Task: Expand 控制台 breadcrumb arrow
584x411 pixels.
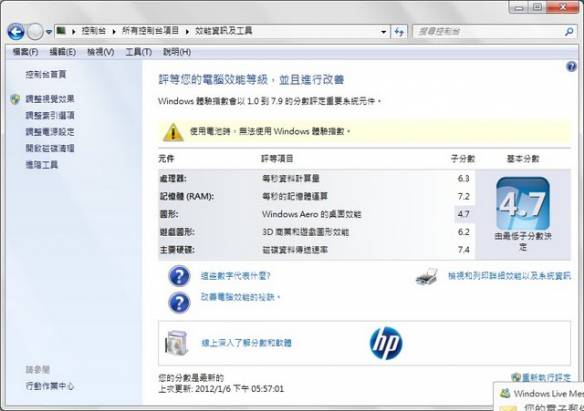Action: point(114,32)
